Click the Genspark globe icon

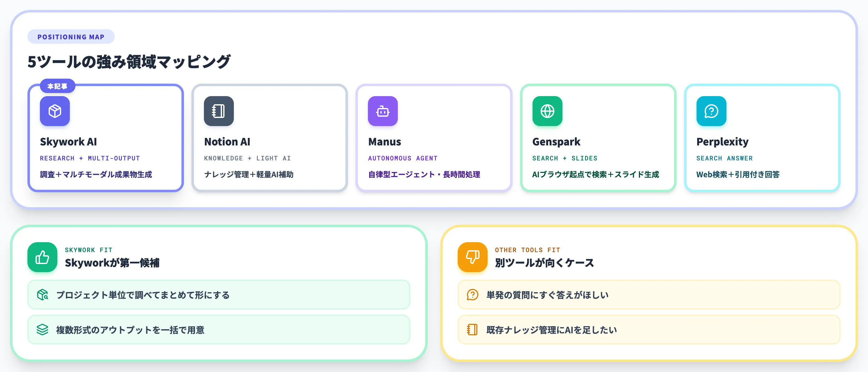pos(547,111)
